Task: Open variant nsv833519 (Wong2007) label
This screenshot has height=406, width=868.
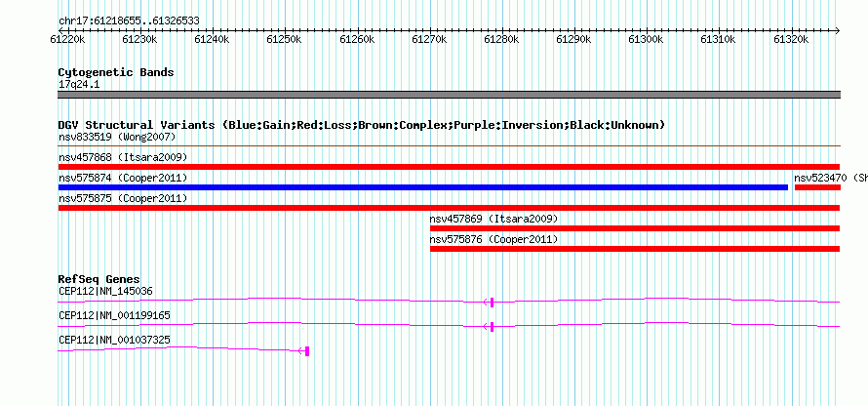Action: pos(117,137)
